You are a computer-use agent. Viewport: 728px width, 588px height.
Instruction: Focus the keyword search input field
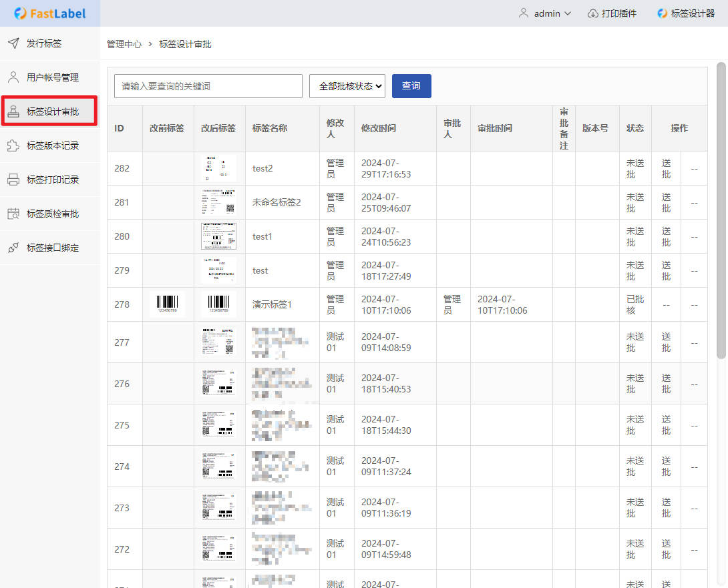click(x=208, y=86)
